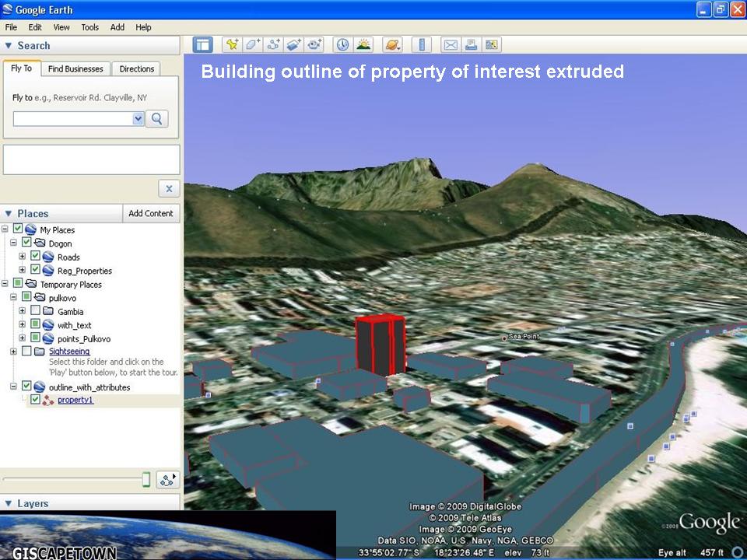
Task: Collapse the Places panel triangle
Action: 8,213
